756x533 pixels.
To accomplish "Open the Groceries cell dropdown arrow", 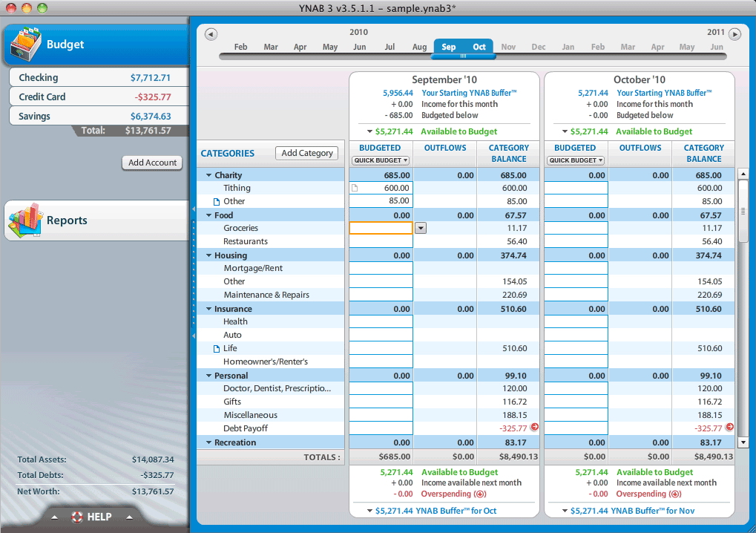I will coord(421,229).
